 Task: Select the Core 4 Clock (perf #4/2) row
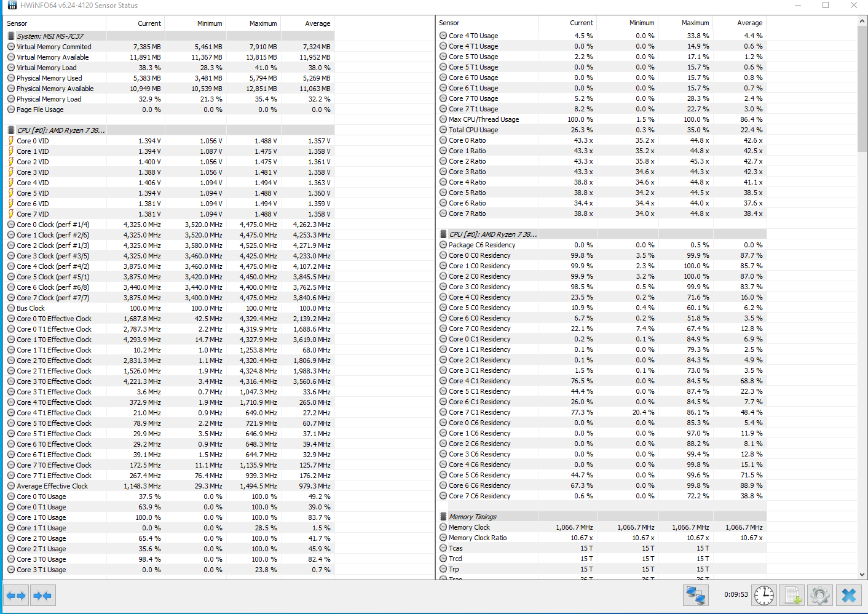(170, 266)
